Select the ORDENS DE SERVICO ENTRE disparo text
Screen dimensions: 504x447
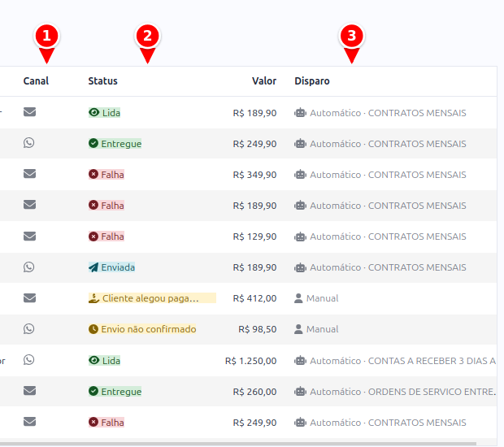[x=432, y=392]
